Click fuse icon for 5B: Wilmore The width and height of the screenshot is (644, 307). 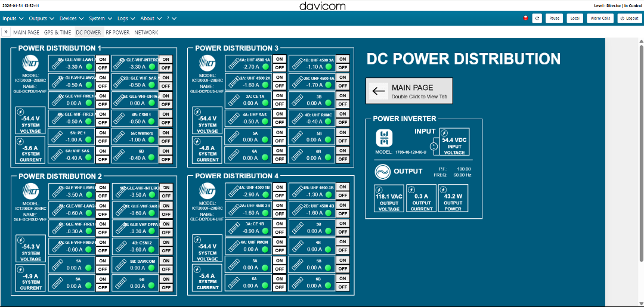point(120,137)
